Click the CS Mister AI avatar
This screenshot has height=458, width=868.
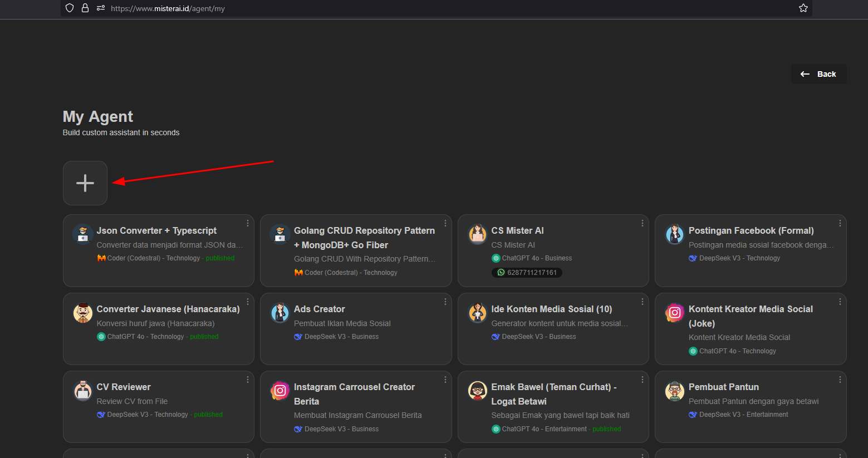477,234
